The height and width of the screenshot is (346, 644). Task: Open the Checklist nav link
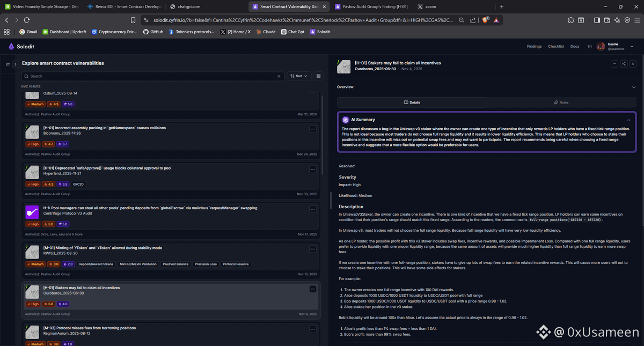pos(556,47)
